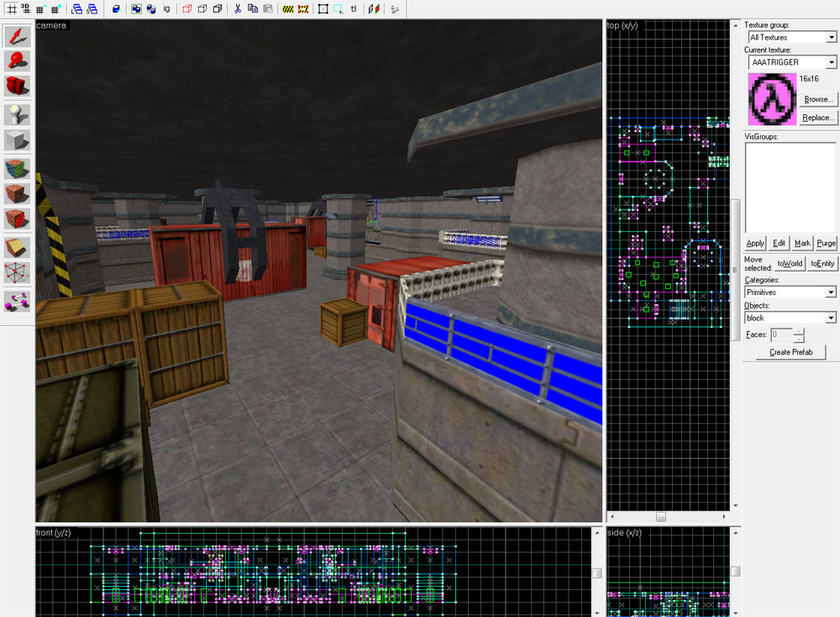Group the selected objects
The image size is (840, 617).
(136, 9)
